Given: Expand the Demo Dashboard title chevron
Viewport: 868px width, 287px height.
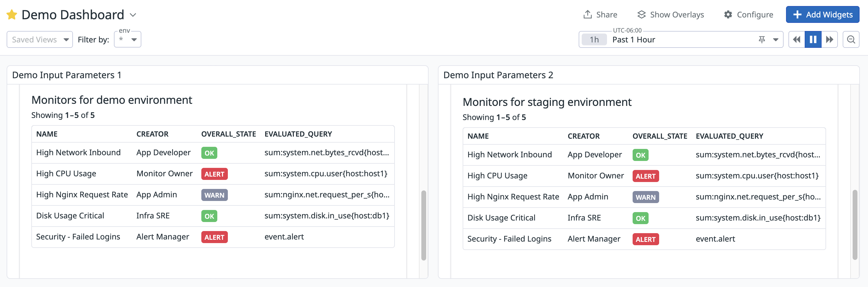Looking at the screenshot, I should tap(133, 15).
